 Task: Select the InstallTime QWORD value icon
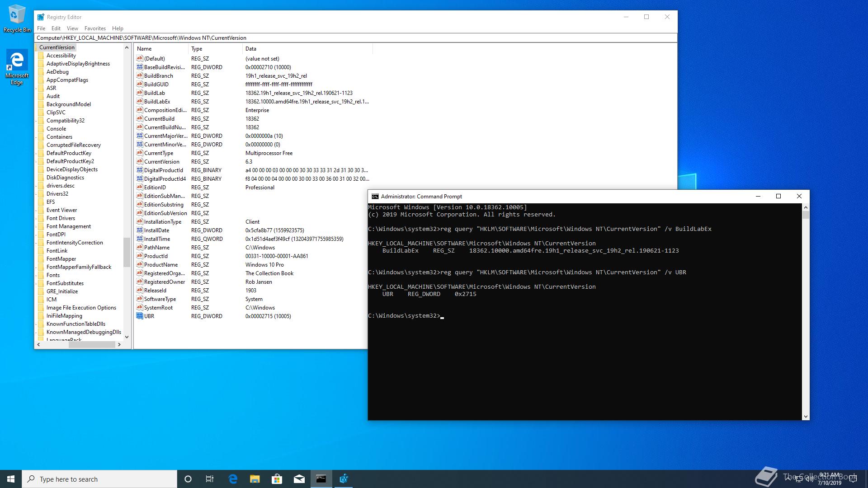pos(140,239)
